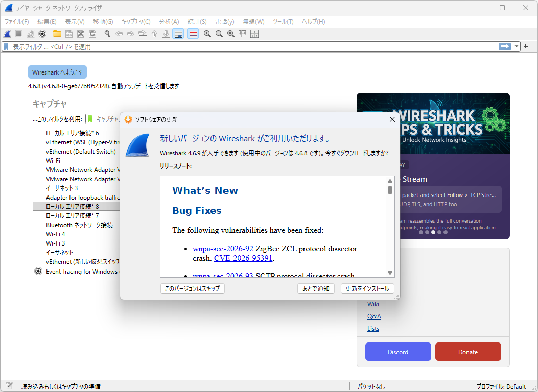Go back in packet history arrow
538x392 pixels.
click(119, 34)
